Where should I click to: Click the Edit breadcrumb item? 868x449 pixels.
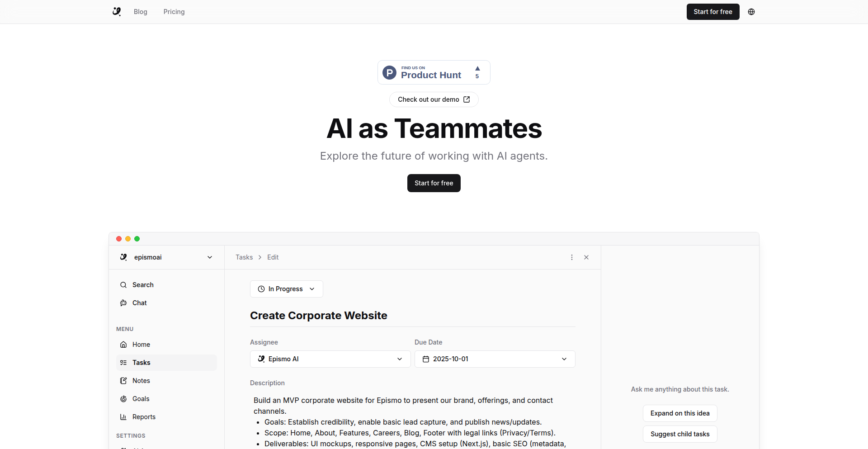click(273, 257)
